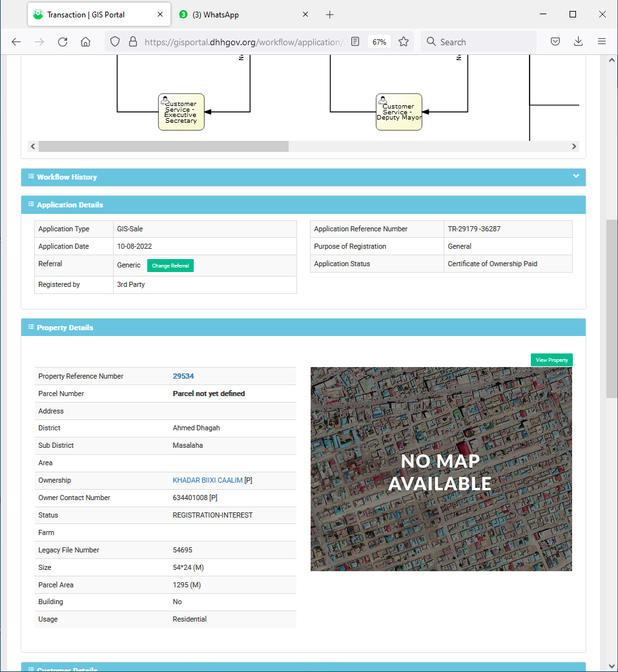The width and height of the screenshot is (618, 672).
Task: Select legacy file number 54695
Action: click(x=183, y=550)
